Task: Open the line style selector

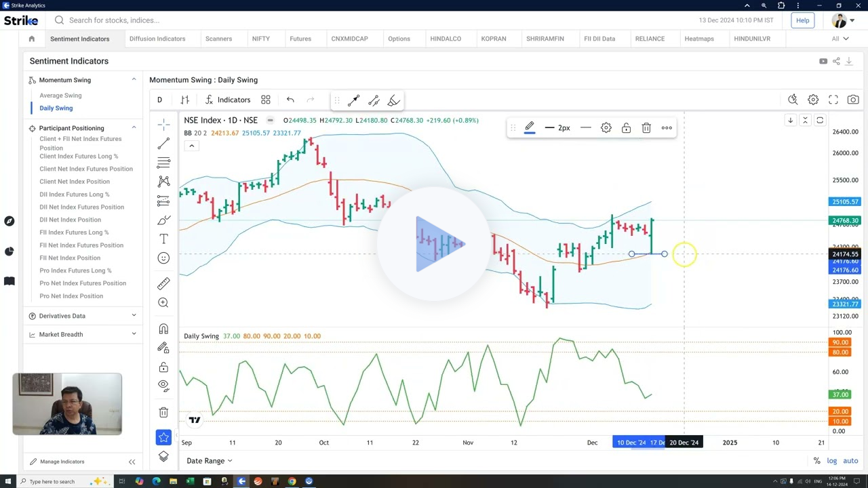Action: click(x=586, y=127)
